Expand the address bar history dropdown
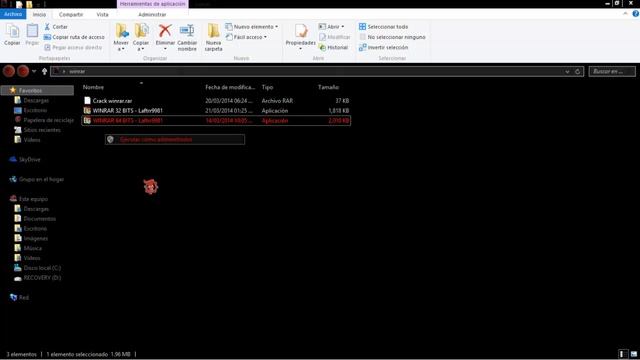Screen dimensions: 640x360 [x=567, y=71]
